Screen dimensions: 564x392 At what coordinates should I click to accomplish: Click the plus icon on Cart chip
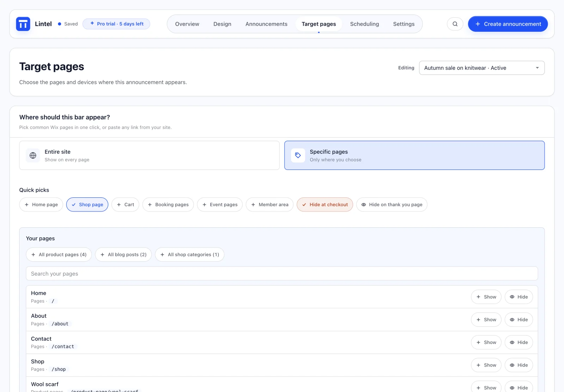119,204
